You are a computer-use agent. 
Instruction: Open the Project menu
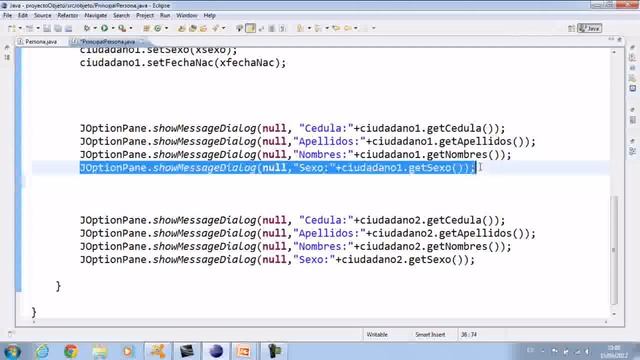pos(145,16)
